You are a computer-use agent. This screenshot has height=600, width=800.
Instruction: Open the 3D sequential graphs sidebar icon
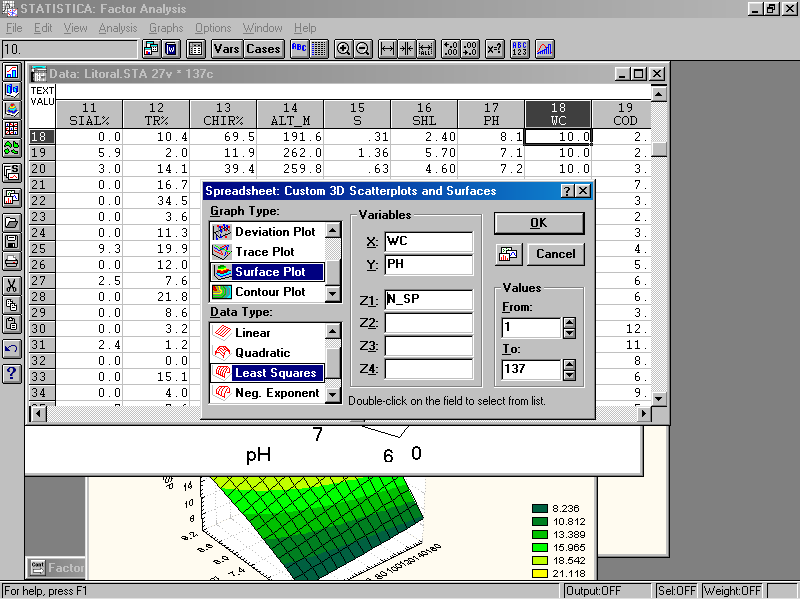click(12, 91)
